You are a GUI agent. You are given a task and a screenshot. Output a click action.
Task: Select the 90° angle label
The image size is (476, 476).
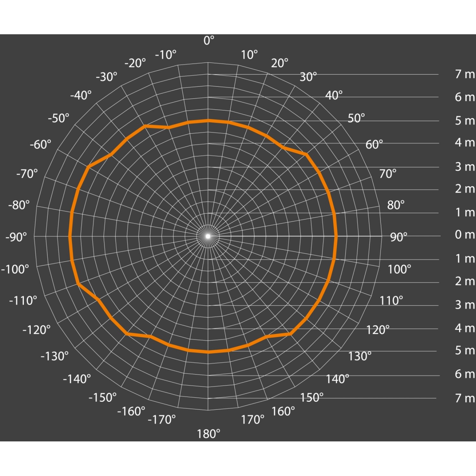pyautogui.click(x=399, y=237)
